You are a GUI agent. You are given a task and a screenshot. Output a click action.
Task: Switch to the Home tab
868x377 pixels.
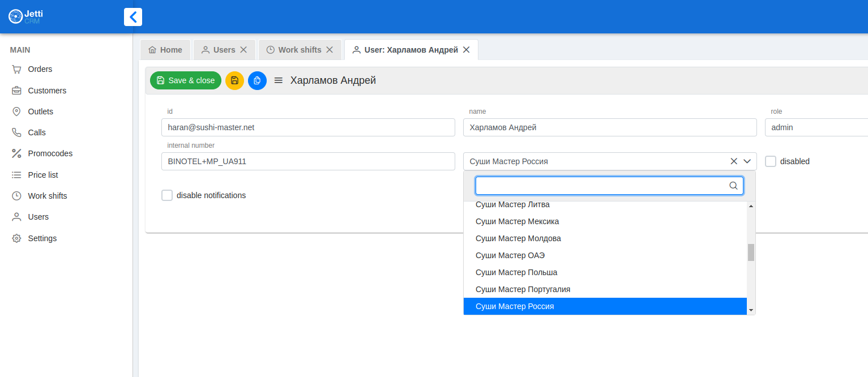pos(165,50)
